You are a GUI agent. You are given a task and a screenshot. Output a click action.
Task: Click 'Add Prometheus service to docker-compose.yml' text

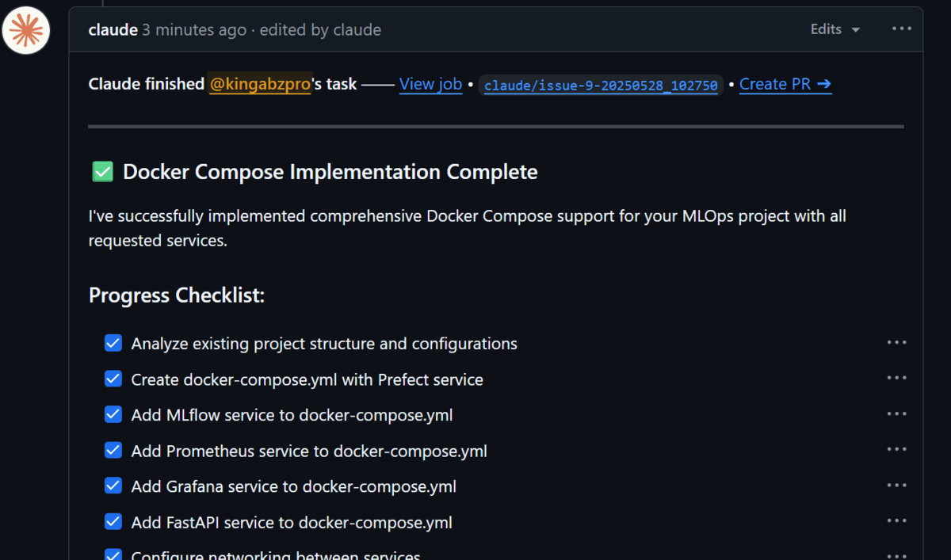(309, 451)
